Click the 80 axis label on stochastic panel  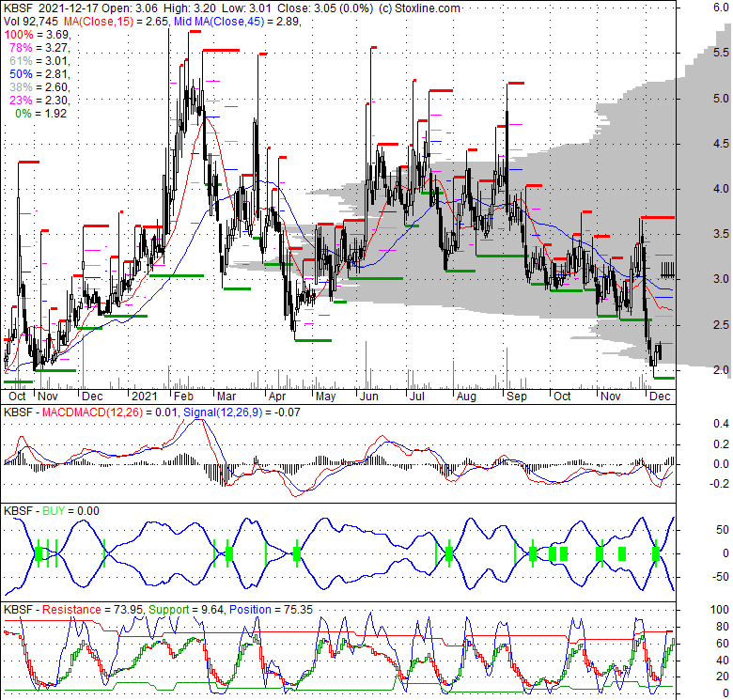tap(723, 626)
